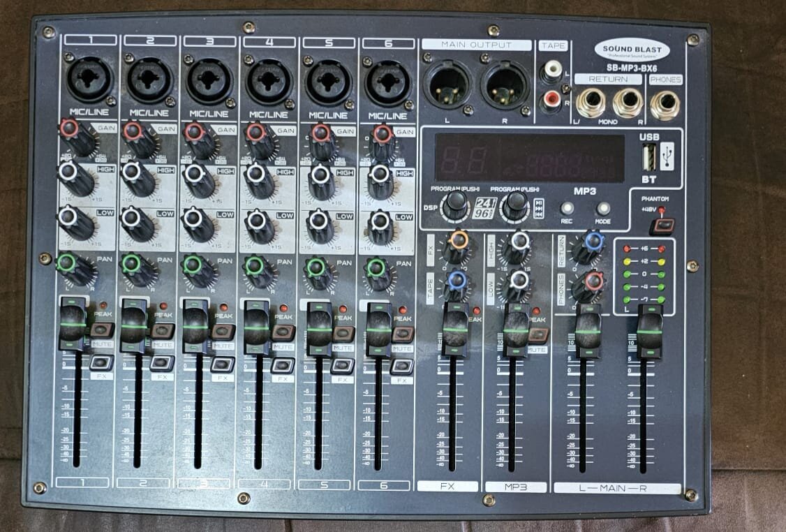
Task: Click the USB trident symbol
Action: 668,157
